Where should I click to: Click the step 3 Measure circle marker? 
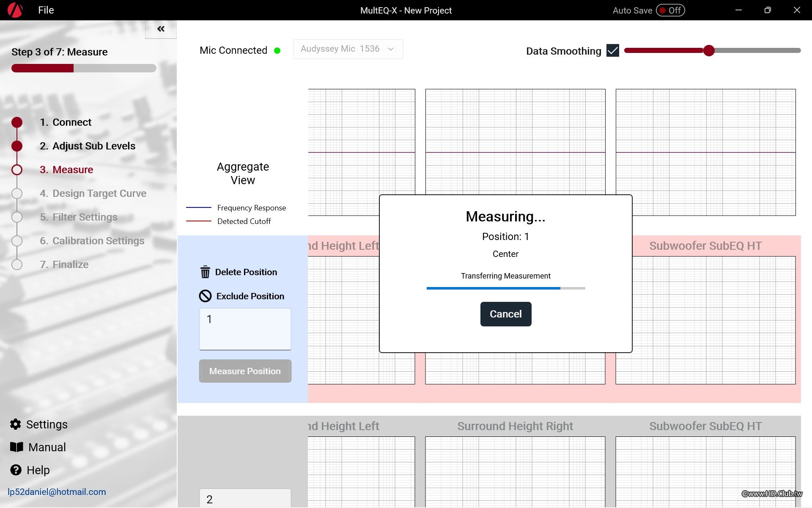(17, 170)
